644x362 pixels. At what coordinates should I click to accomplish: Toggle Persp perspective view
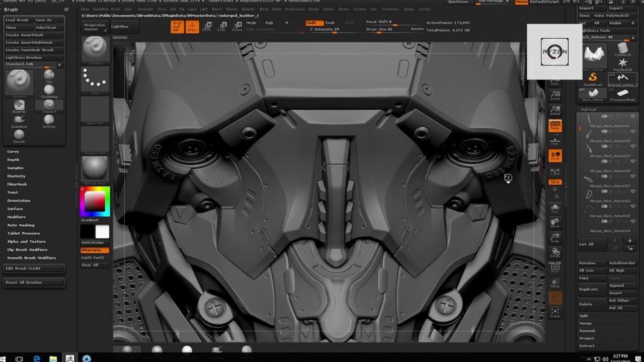coord(555,126)
